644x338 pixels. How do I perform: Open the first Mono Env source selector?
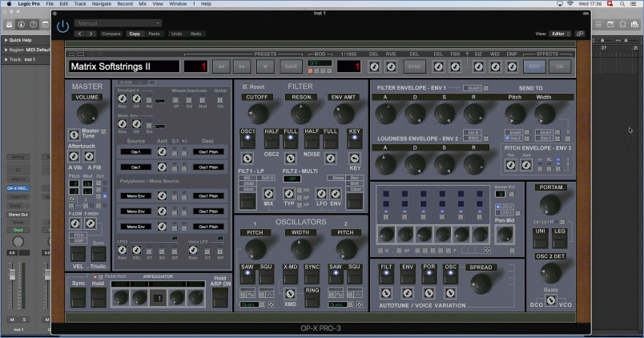point(136,196)
